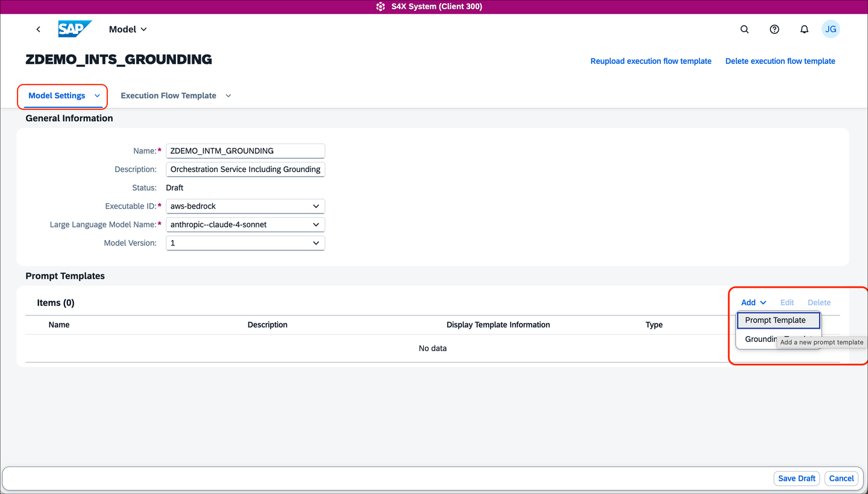The height and width of the screenshot is (494, 868).
Task: Expand chevron next to Execution Flow Template
Action: 228,95
